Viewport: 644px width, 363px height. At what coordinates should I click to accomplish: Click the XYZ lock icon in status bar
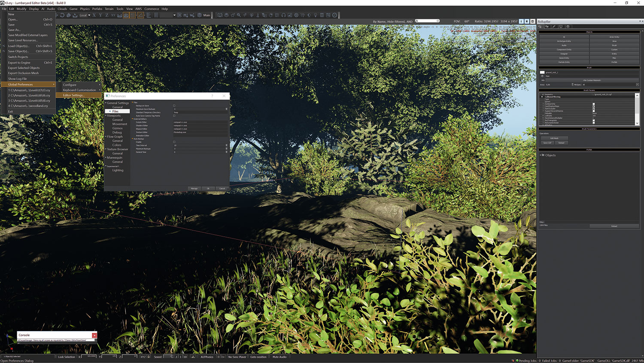(x=149, y=357)
